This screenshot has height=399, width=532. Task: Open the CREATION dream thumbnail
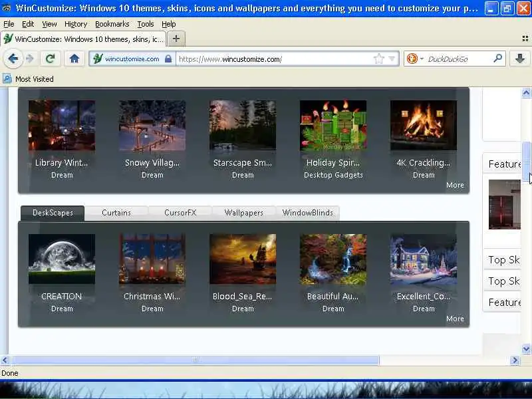pos(62,259)
